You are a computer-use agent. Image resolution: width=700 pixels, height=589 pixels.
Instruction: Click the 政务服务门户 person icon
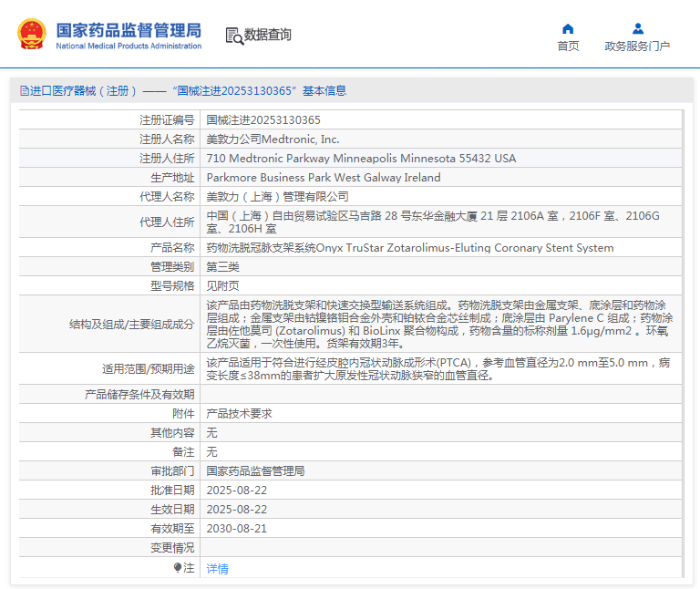coord(637,29)
